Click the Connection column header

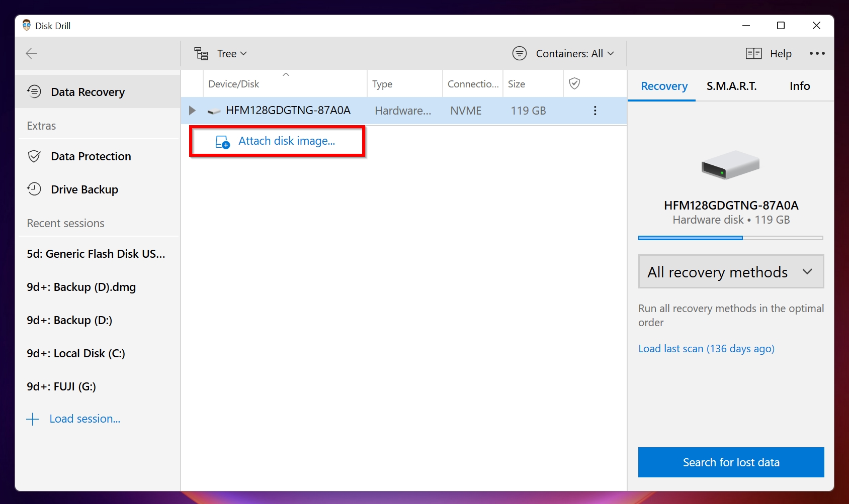coord(473,84)
